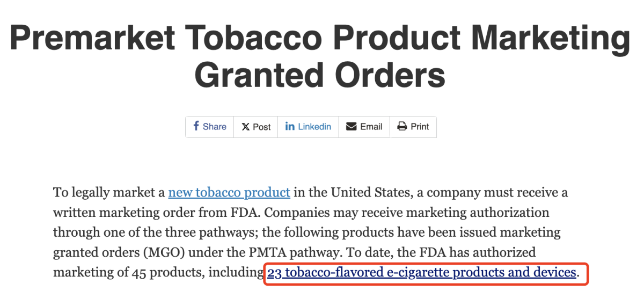This screenshot has height=298, width=644.
Task: Click the LinkedIn "in" logo icon
Action: [x=290, y=126]
